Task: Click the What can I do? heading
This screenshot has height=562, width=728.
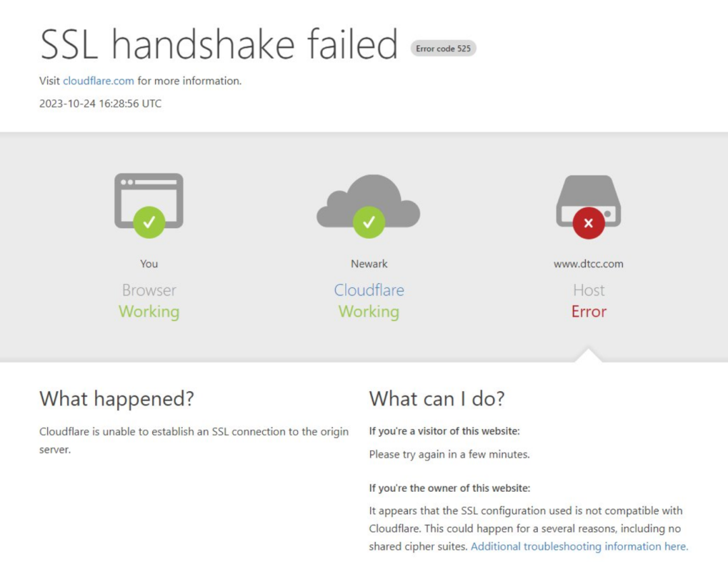Action: tap(436, 399)
